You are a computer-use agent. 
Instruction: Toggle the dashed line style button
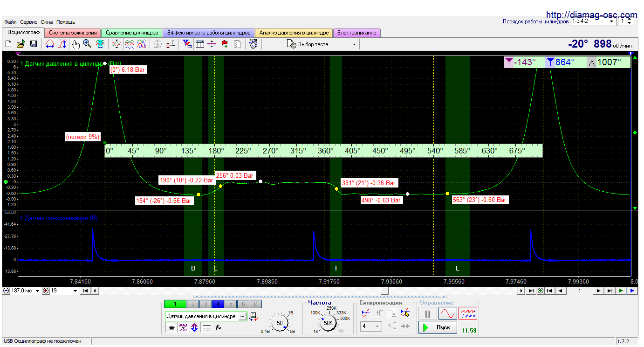[x=206, y=327]
